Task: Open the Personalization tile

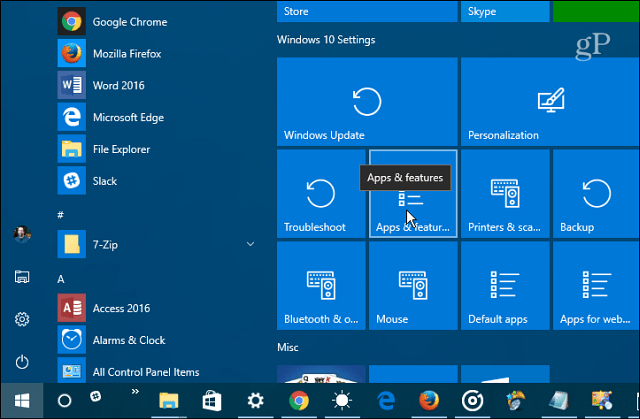Action: [550, 102]
